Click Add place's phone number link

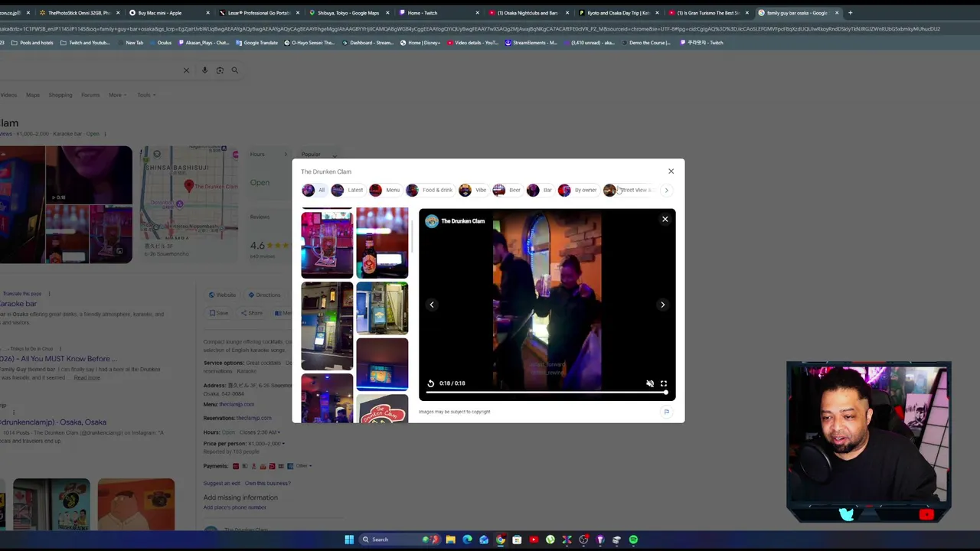tap(234, 507)
